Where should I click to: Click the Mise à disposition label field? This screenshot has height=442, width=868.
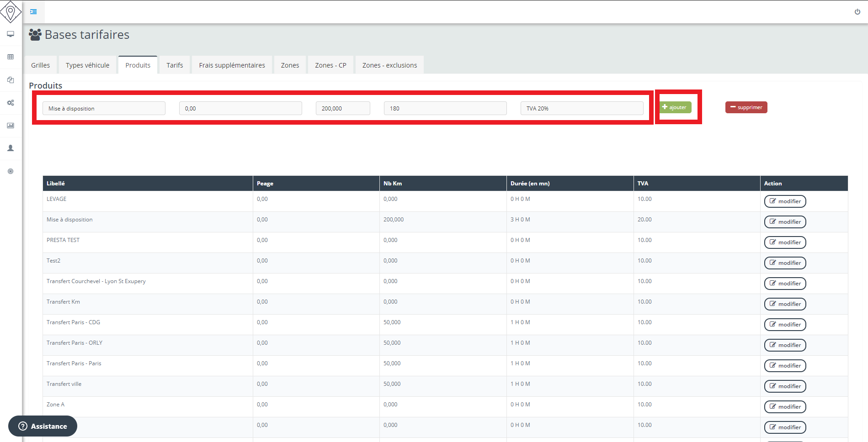[x=104, y=109]
